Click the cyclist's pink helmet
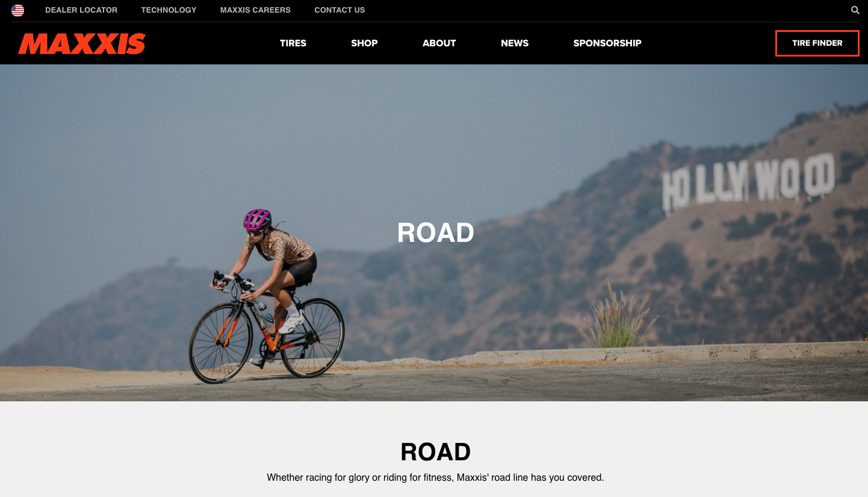The width and height of the screenshot is (868, 497). click(258, 220)
